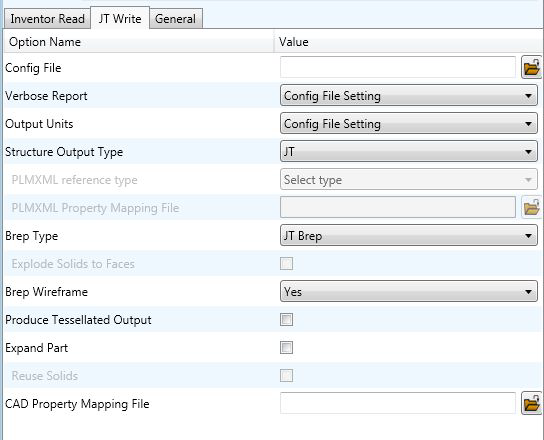
Task: Select the JT Write tab
Action: pyautogui.click(x=120, y=18)
